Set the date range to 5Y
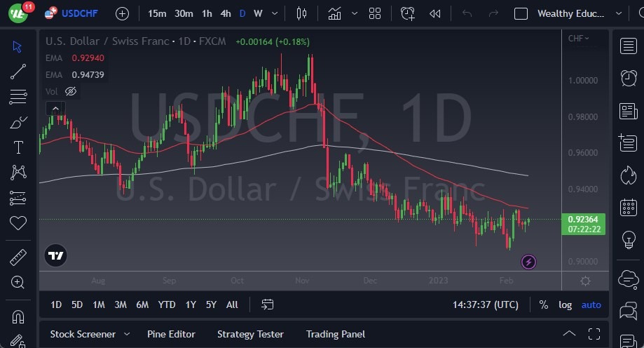Image resolution: width=644 pixels, height=348 pixels. [211, 304]
